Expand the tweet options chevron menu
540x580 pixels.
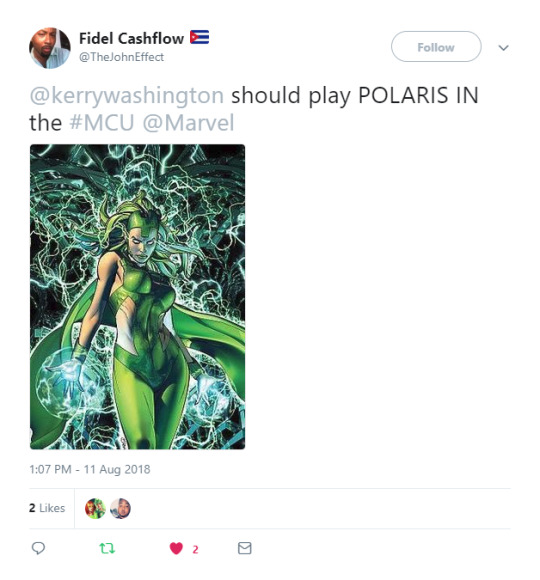pos(503,48)
